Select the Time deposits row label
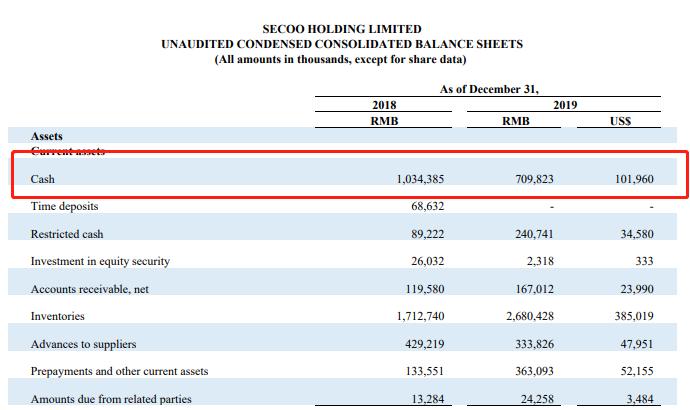The image size is (690, 410). click(x=65, y=206)
